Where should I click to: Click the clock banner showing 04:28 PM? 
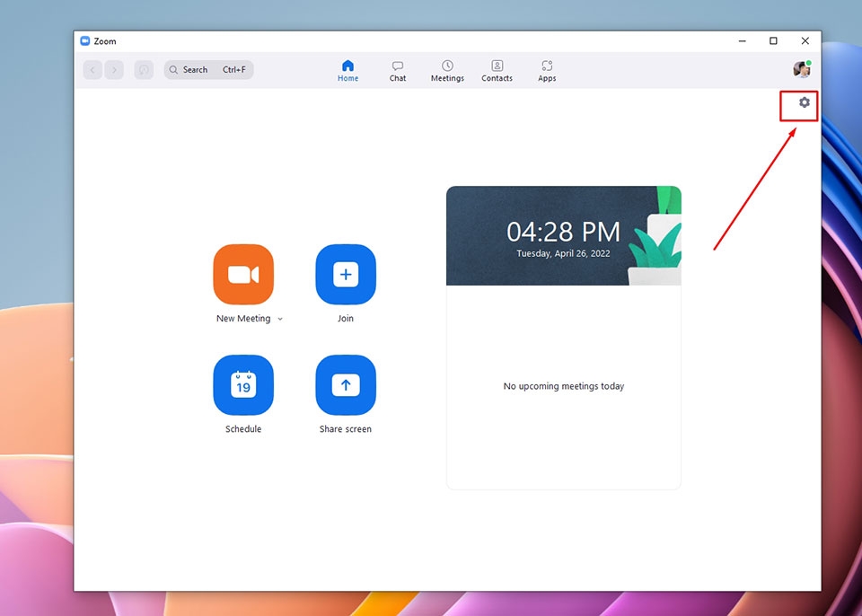coord(564,236)
